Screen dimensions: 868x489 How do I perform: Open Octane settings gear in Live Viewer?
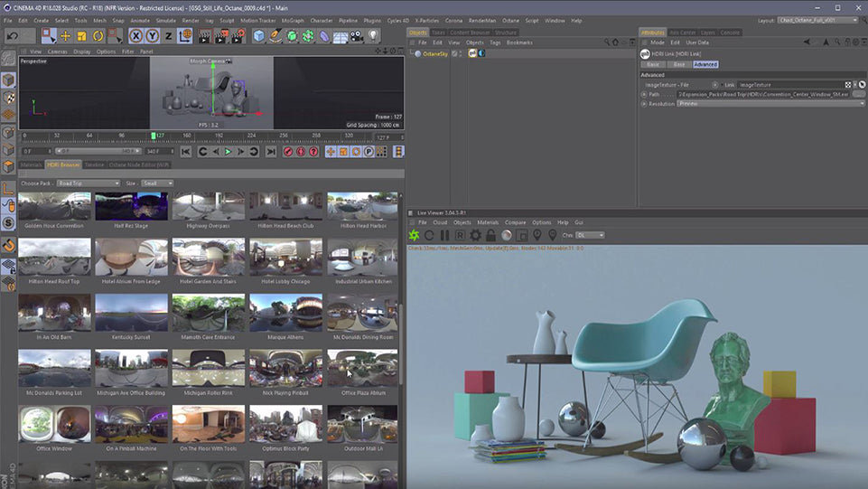(475, 235)
